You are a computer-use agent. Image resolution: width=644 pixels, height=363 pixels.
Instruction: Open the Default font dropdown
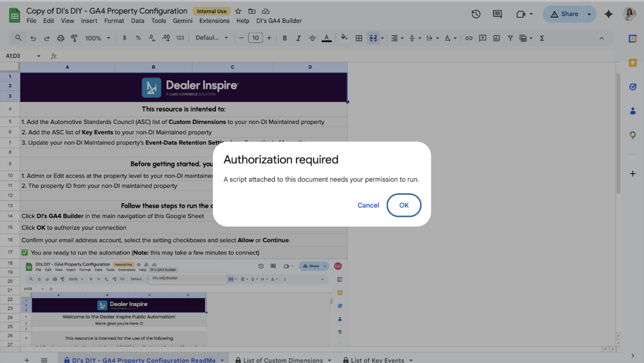point(212,38)
